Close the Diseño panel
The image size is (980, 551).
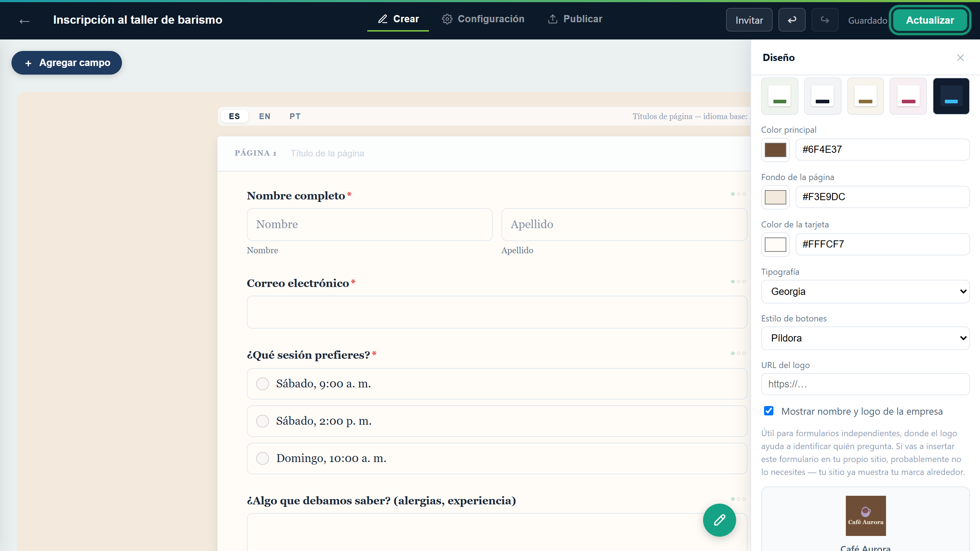coord(960,57)
